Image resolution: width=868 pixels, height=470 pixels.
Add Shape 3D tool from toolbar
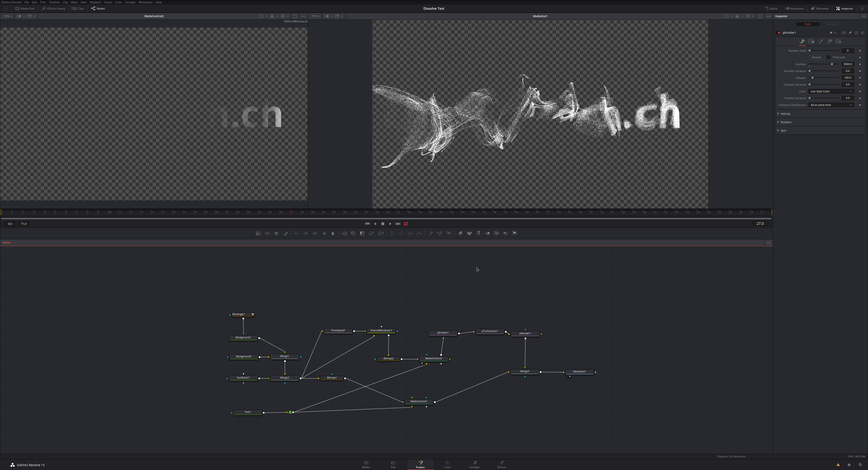469,233
